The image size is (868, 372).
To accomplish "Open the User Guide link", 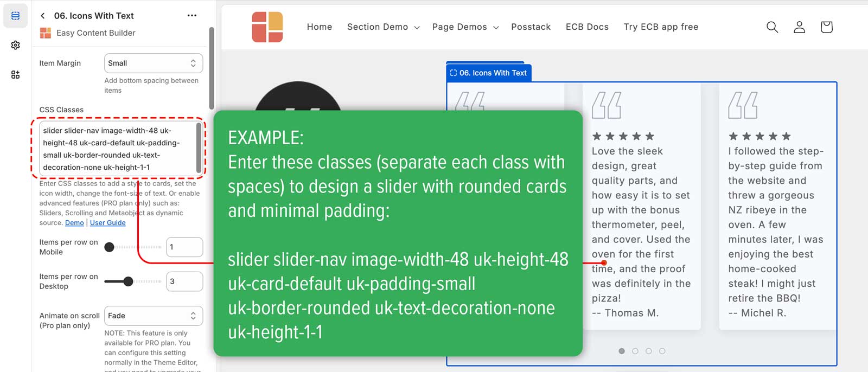I will (107, 223).
